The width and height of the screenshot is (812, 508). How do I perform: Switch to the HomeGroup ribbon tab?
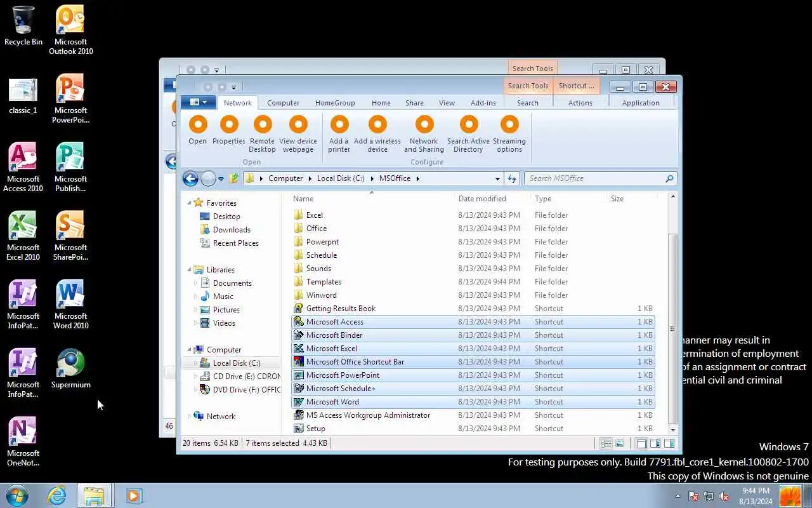335,103
